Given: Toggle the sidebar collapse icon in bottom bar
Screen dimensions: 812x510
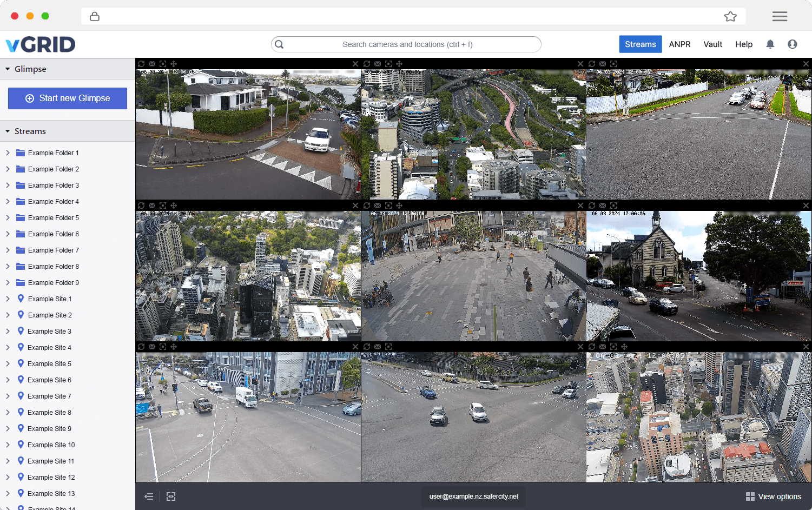Looking at the screenshot, I should 149,496.
